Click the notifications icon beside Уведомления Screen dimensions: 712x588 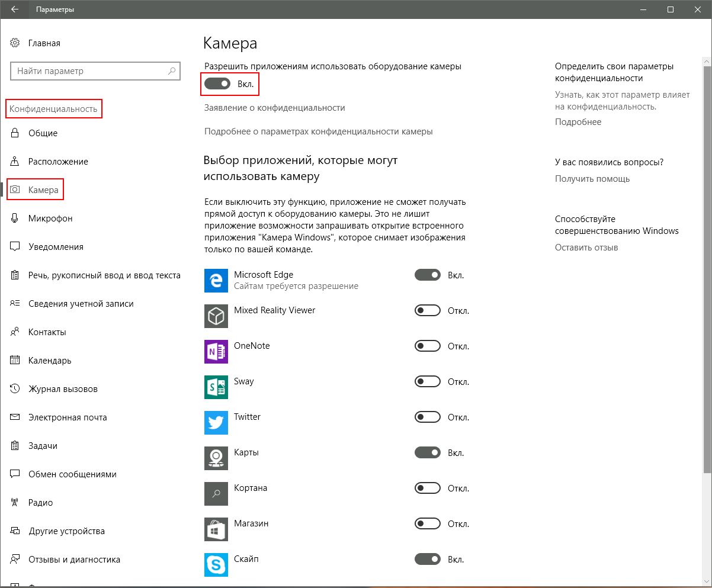tap(15, 247)
